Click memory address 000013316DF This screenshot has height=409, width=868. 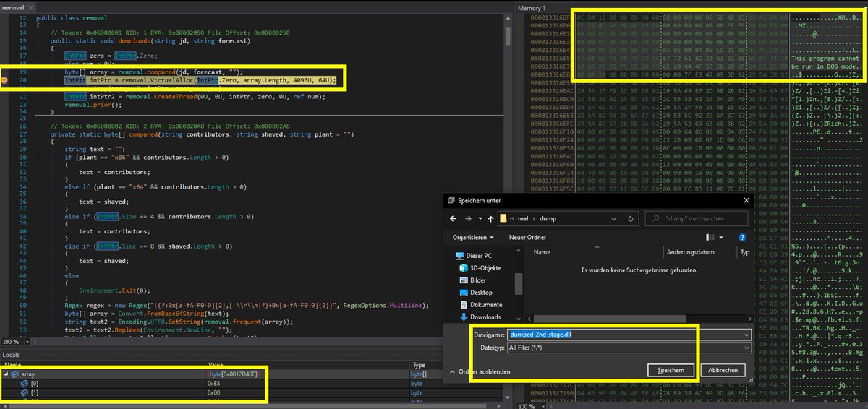click(551, 16)
